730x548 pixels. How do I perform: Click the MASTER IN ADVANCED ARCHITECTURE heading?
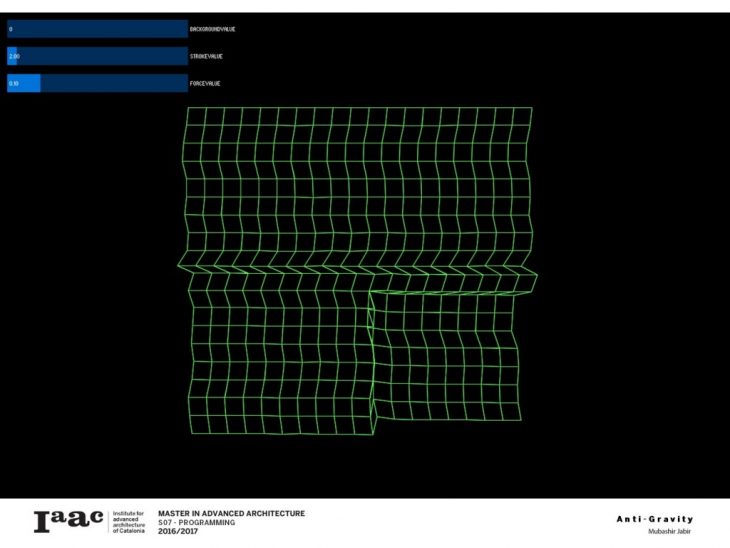231,513
